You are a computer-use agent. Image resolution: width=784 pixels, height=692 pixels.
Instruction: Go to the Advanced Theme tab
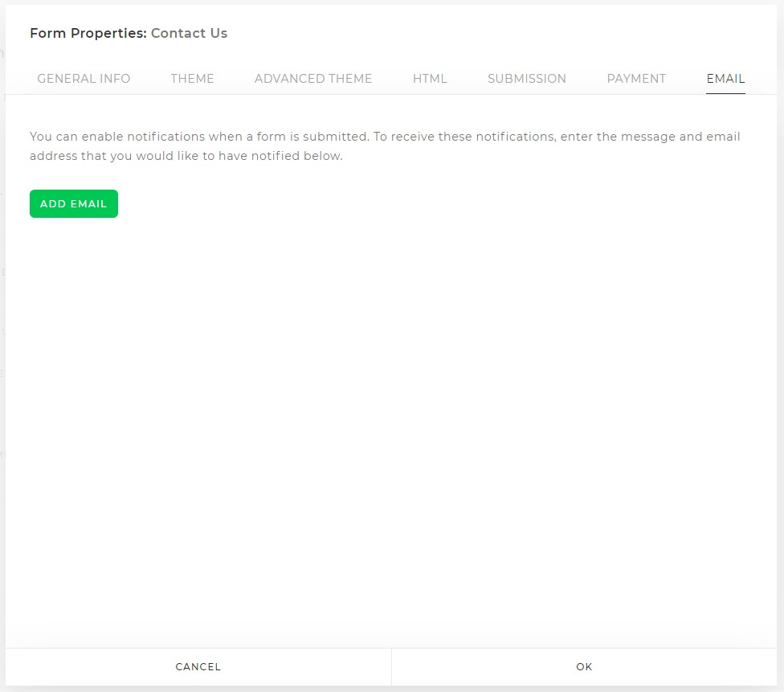(x=313, y=79)
